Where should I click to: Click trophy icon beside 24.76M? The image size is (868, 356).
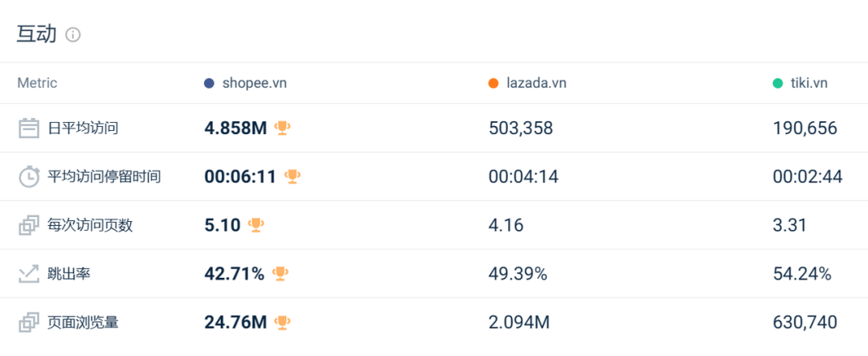coord(282,323)
